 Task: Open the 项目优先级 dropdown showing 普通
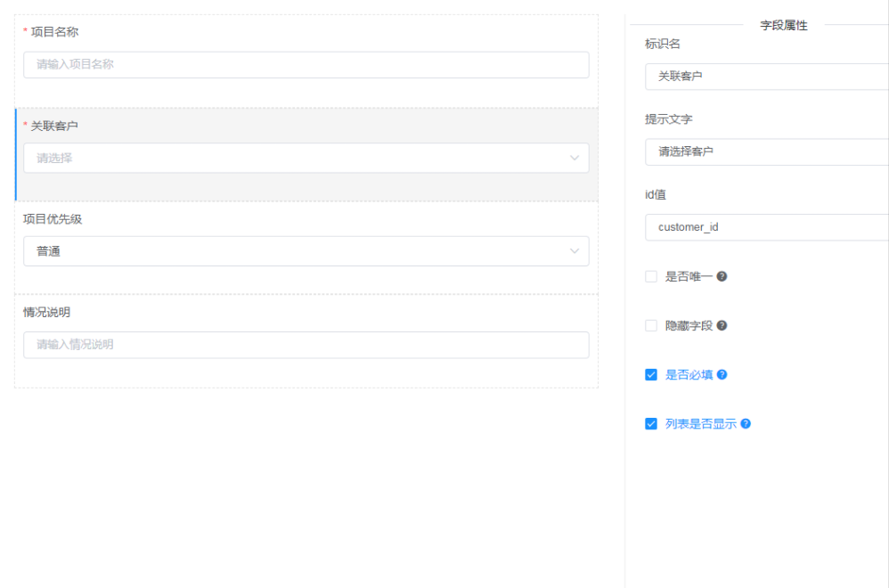(306, 251)
